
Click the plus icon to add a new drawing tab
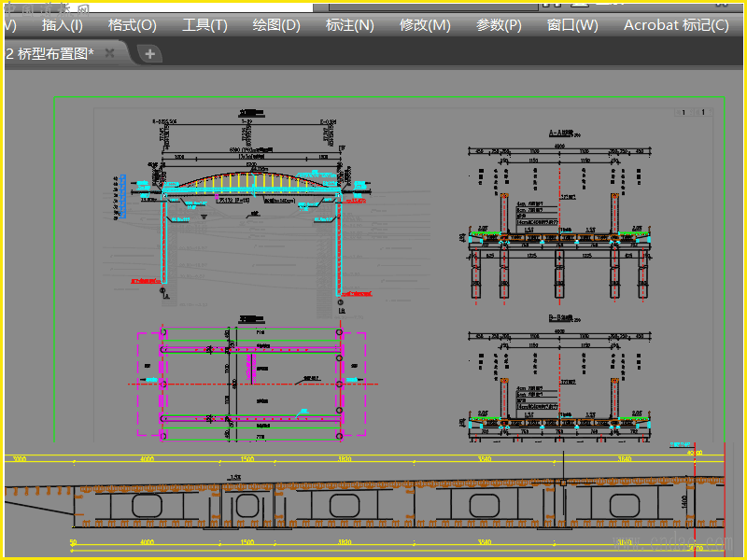[149, 54]
